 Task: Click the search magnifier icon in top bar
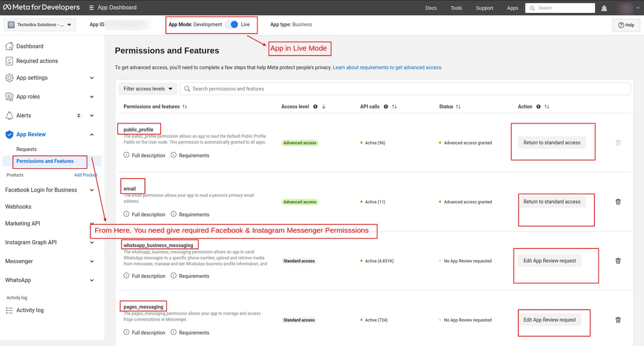tap(532, 8)
